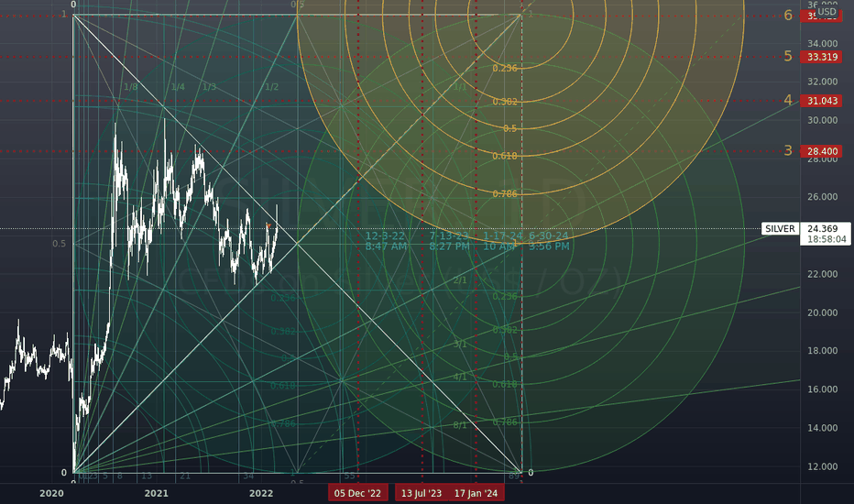Select the level 5 number annotation

[x=788, y=56]
